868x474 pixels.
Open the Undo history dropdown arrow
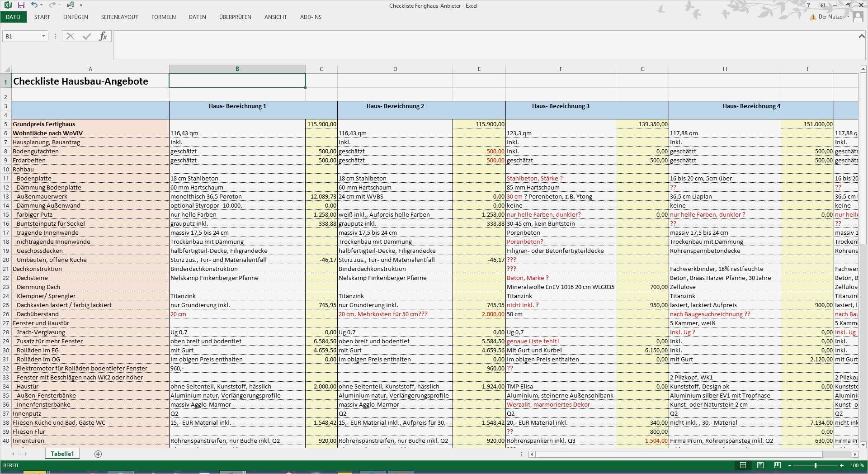pos(41,5)
